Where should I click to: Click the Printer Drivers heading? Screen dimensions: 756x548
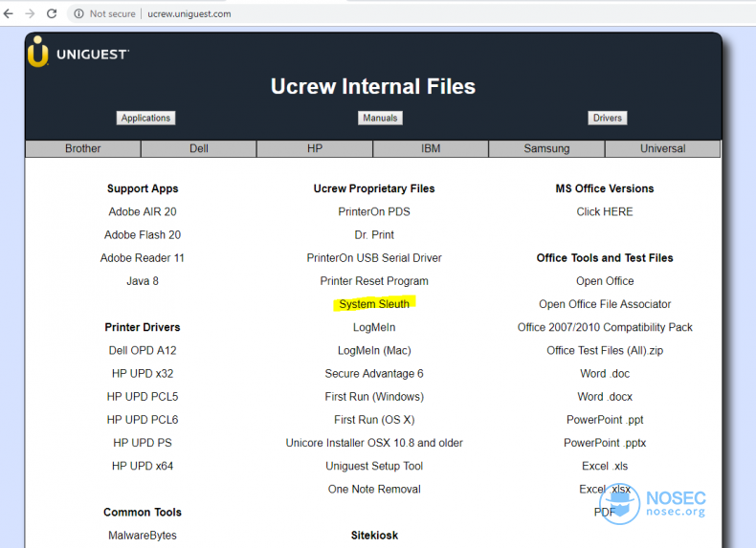[x=143, y=327]
